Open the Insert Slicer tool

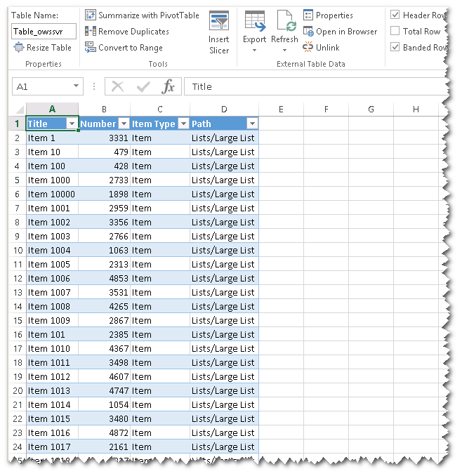pos(219,32)
